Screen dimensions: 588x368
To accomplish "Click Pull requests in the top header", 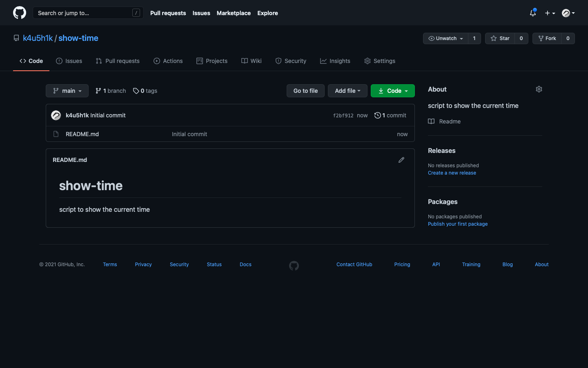I will pyautogui.click(x=168, y=13).
